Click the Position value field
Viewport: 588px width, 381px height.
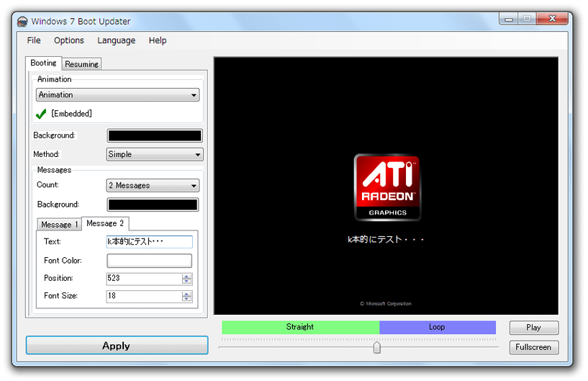click(x=144, y=278)
